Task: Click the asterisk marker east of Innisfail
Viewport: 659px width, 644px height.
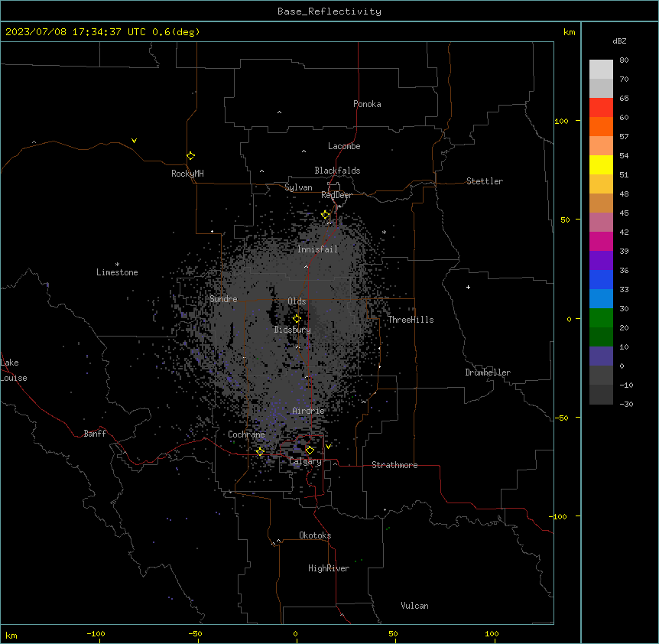Action: pyautogui.click(x=384, y=232)
